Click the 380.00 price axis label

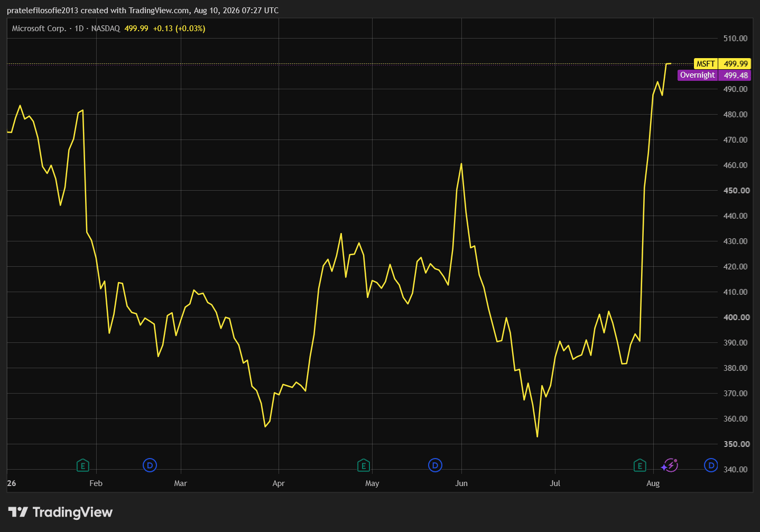736,368
